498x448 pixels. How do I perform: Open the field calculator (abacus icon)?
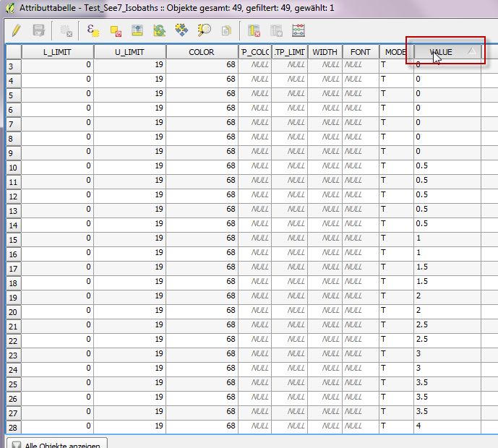coord(299,30)
